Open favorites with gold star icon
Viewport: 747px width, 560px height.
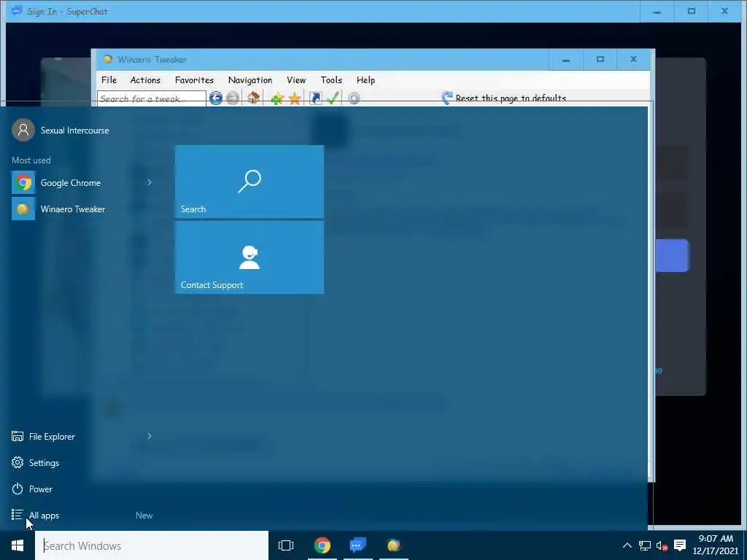(x=295, y=98)
